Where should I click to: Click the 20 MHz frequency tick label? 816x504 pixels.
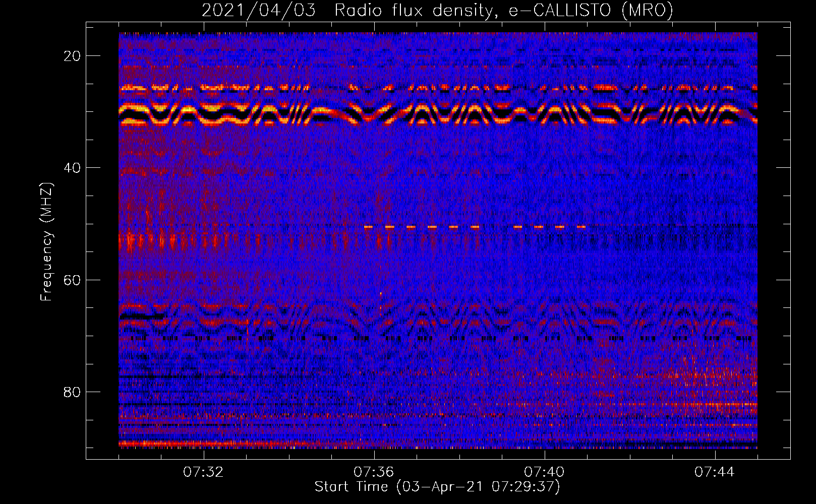72,56
